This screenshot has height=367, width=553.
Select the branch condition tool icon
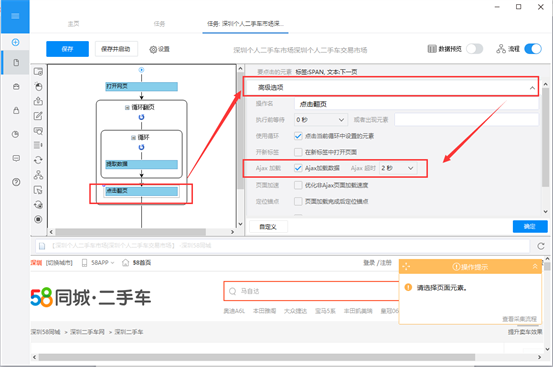pos(38,175)
